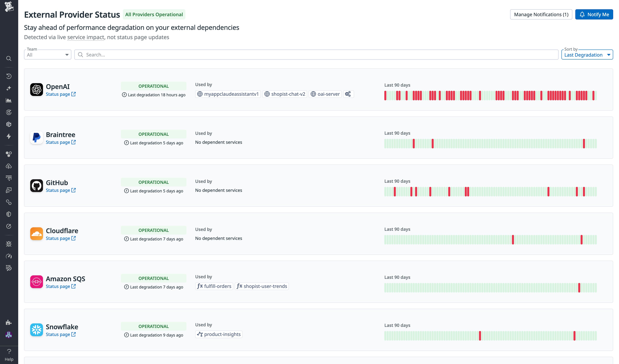The height and width of the screenshot is (364, 619).
Task: Click the Metrics chart icon in sidebar
Action: click(9, 100)
